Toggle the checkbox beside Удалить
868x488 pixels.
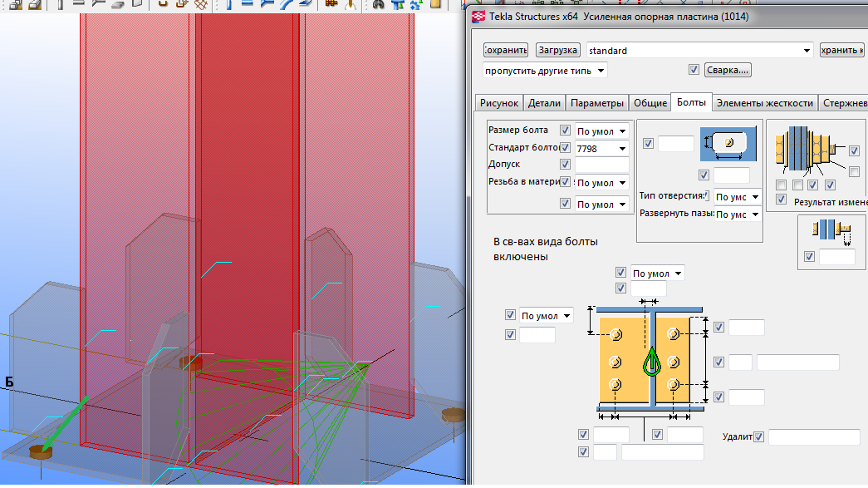coord(758,436)
